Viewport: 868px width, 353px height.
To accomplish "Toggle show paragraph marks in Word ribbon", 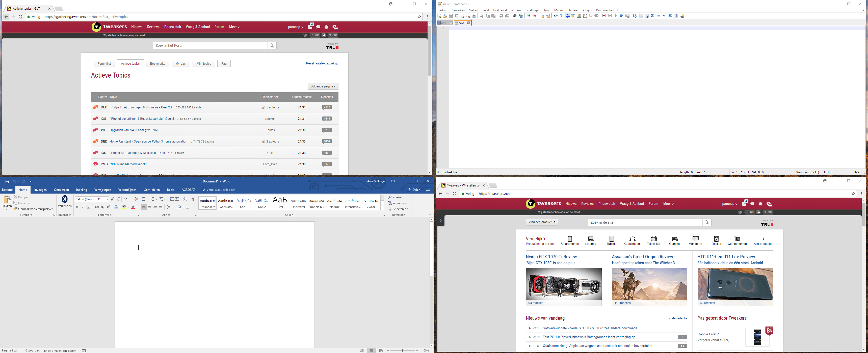I will pyautogui.click(x=193, y=199).
